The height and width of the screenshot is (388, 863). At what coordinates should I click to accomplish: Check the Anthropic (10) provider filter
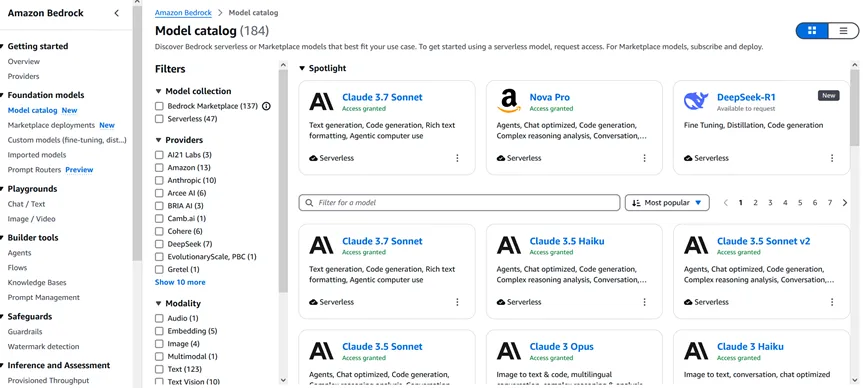click(159, 181)
